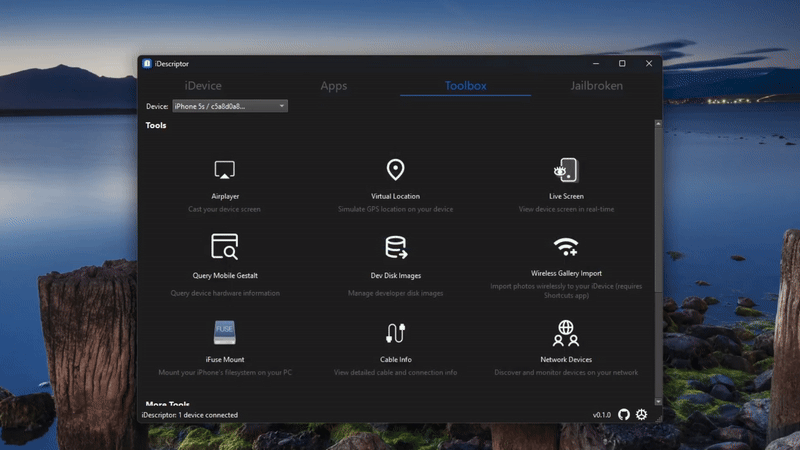
Task: Click 'Cast your device screen' description
Action: [x=224, y=209]
